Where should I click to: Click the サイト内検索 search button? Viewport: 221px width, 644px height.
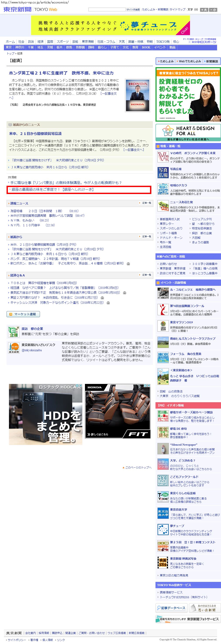pyautogui.click(x=133, y=10)
